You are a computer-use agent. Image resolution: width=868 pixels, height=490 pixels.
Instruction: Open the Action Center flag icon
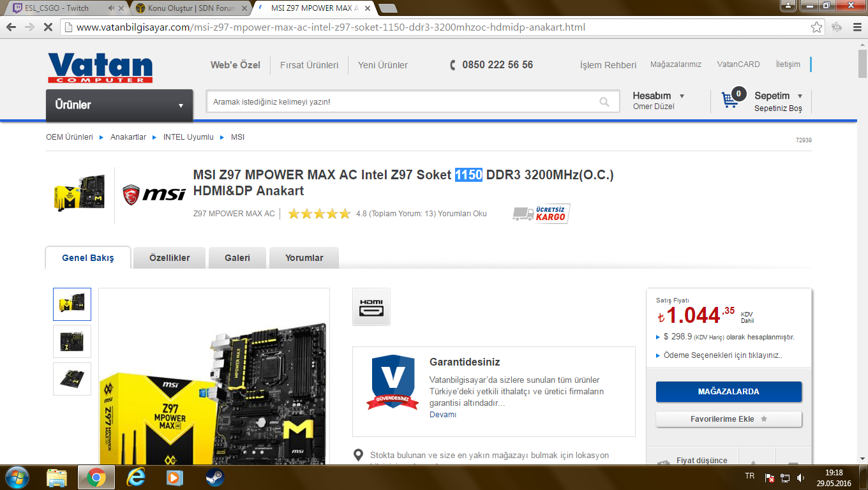[770, 477]
